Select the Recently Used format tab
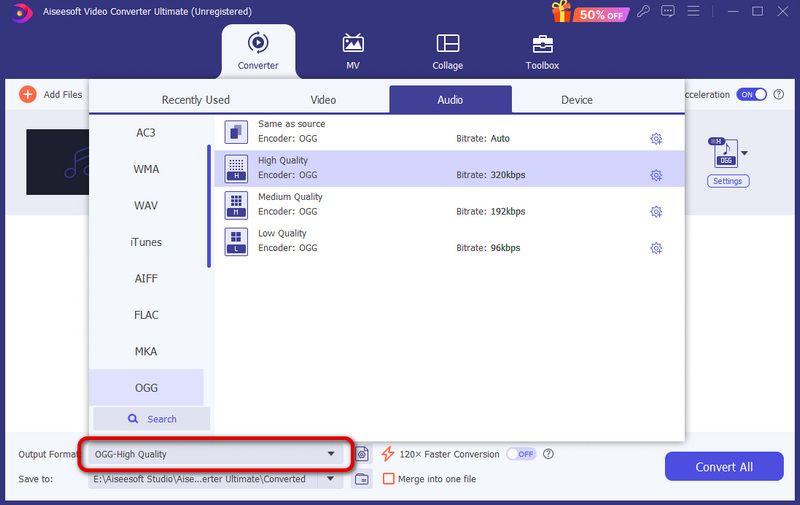 (x=195, y=100)
